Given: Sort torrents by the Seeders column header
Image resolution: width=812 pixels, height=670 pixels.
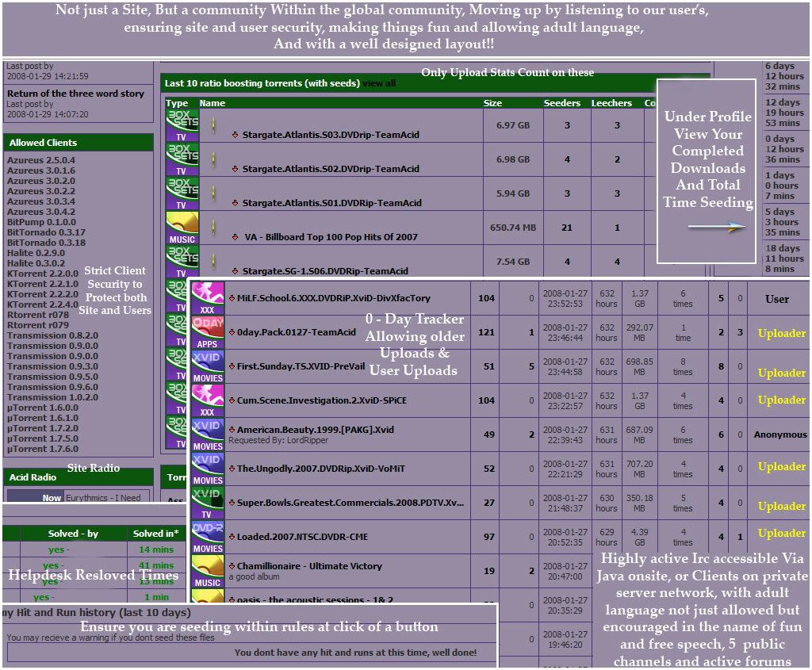Looking at the screenshot, I should coord(562,103).
